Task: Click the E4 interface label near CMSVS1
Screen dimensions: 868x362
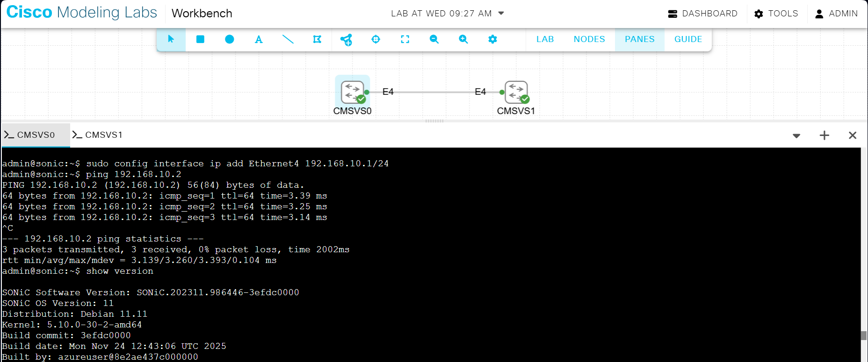Action: [480, 92]
